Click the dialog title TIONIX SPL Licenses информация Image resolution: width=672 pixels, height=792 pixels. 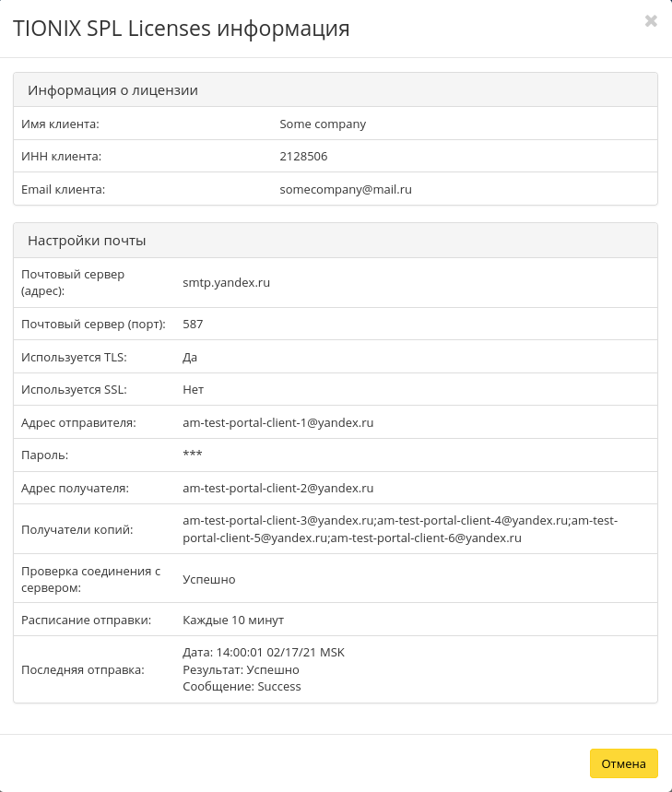pyautogui.click(x=181, y=29)
